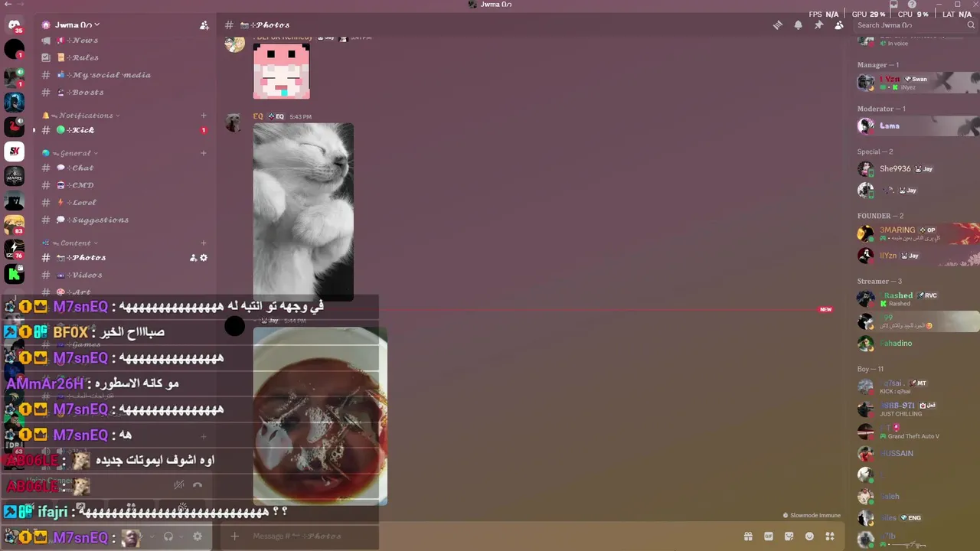Open user settings gear at bottom
The image size is (980, 551).
click(x=198, y=536)
